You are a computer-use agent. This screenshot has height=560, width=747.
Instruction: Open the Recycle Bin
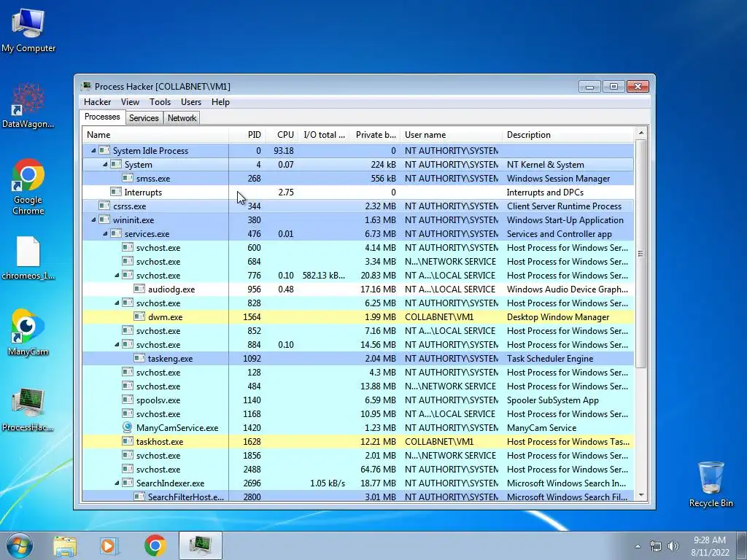(x=711, y=484)
